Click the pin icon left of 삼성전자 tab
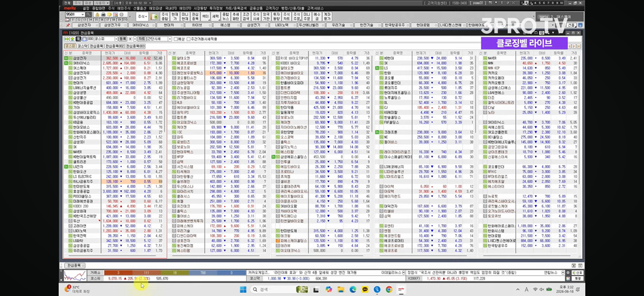This screenshot has width=644, height=296. (x=68, y=25)
